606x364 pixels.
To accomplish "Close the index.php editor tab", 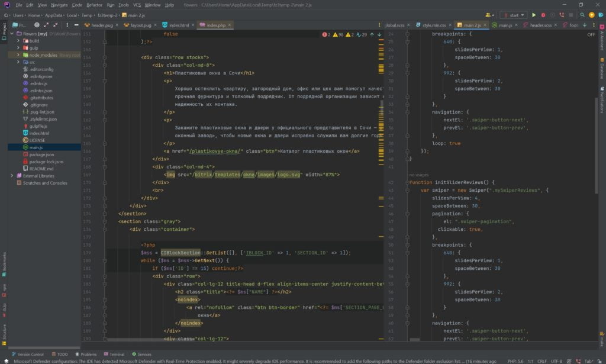I will click(x=230, y=25).
